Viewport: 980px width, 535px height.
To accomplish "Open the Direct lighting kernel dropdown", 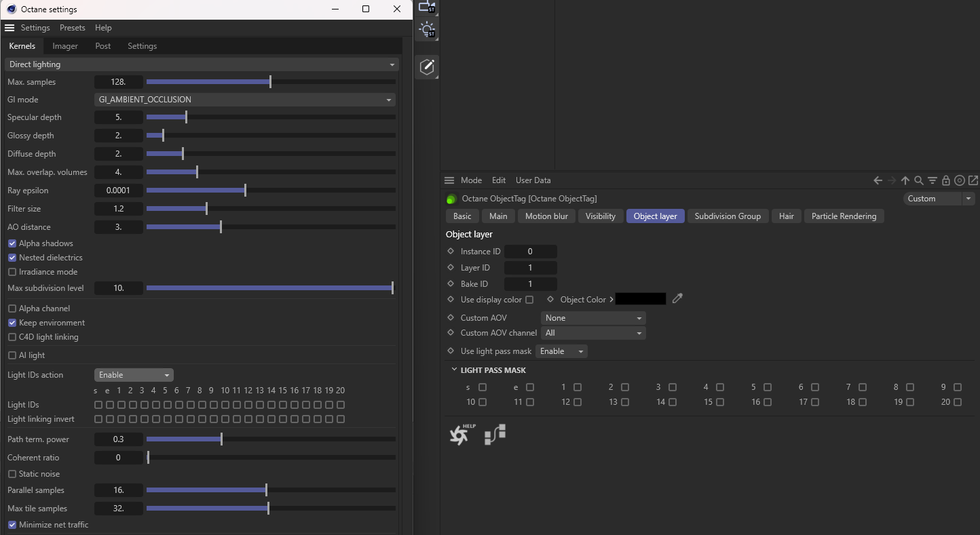I will (x=202, y=64).
